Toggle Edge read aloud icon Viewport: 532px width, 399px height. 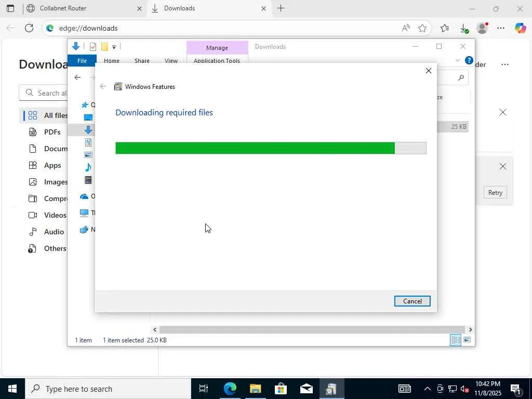406,28
